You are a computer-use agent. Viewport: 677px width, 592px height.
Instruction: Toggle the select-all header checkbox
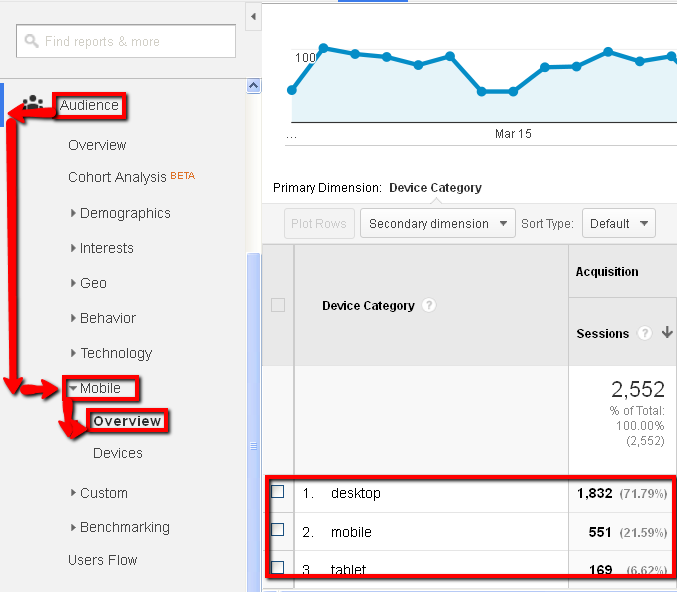coord(278,305)
